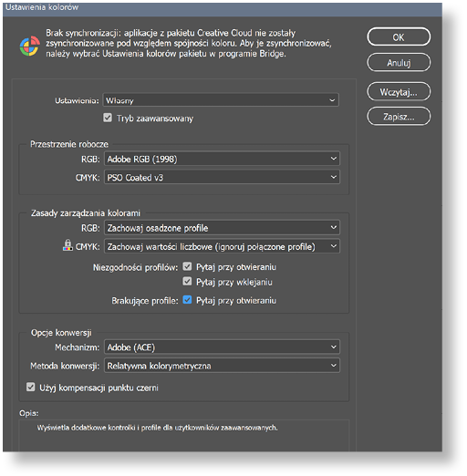Click the color sync status wheel icon
Image resolution: width=467 pixels, height=476 pixels.
[x=29, y=47]
